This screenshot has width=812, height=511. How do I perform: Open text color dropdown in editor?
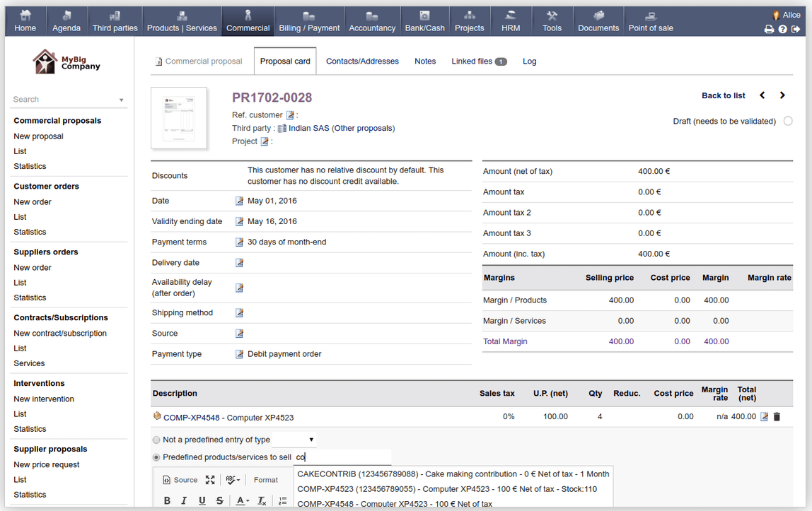(243, 500)
